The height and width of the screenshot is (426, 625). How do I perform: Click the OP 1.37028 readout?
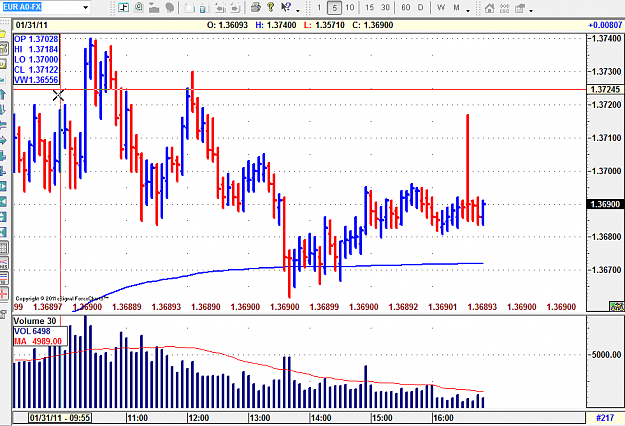[36, 39]
